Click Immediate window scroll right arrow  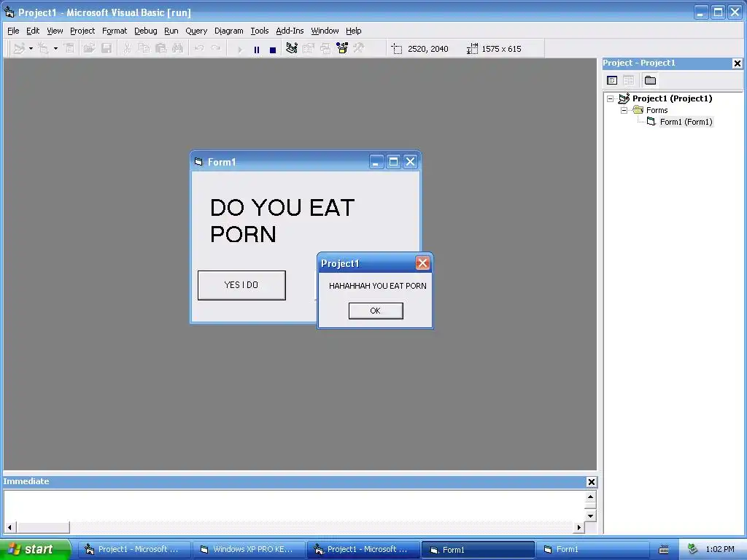[578, 527]
